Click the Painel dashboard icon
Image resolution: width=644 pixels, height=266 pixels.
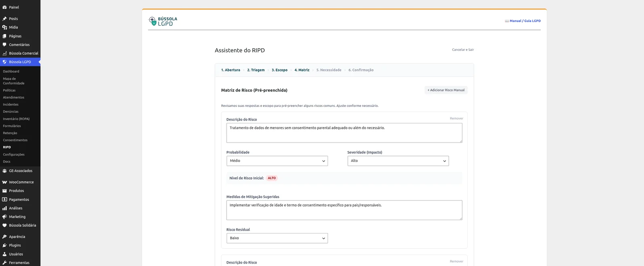4,7
